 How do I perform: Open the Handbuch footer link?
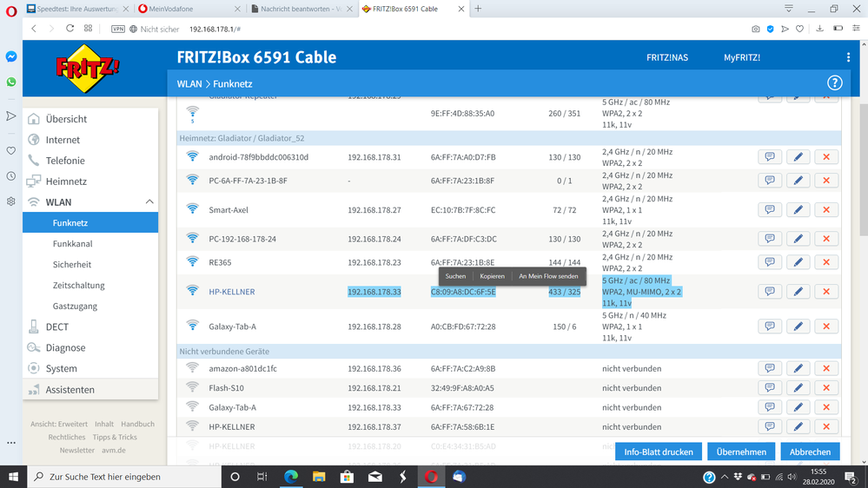pyautogui.click(x=138, y=424)
